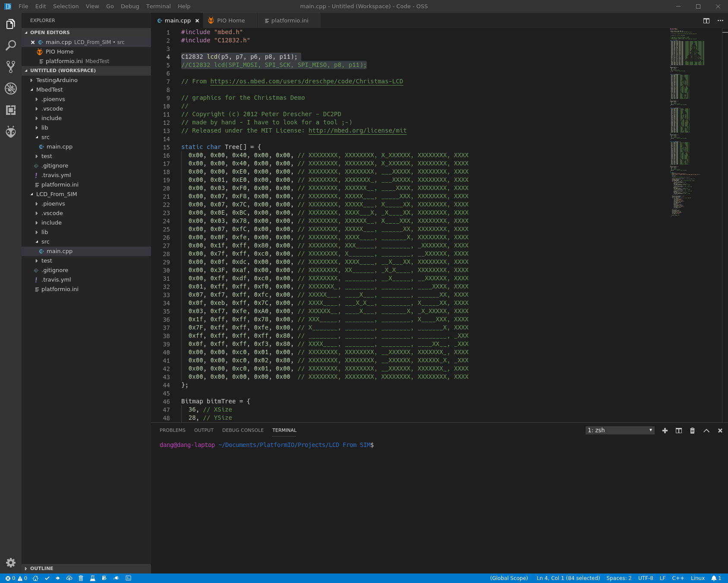Switch to the PIO Home tab
The image size is (728, 583).
click(x=230, y=21)
